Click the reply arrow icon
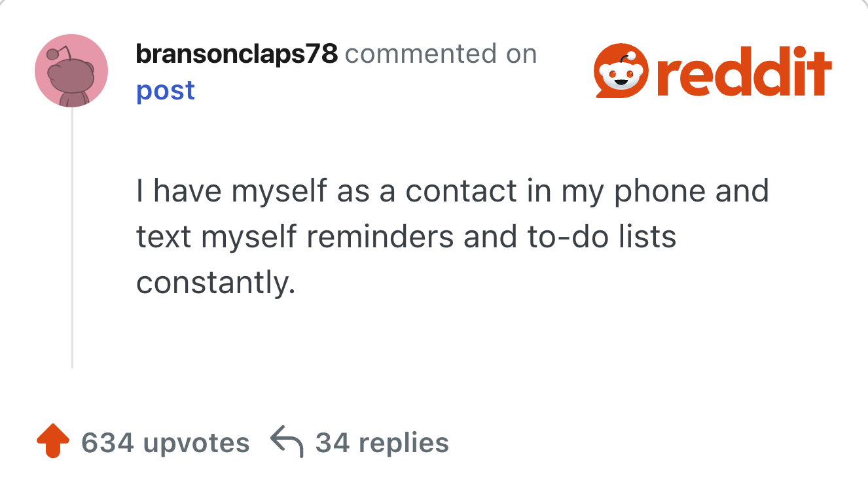The image size is (868, 477). point(287,442)
